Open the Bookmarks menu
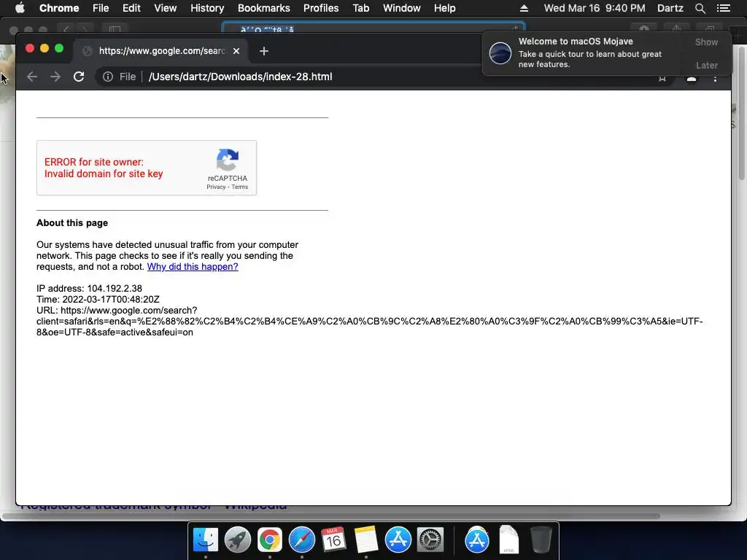The height and width of the screenshot is (560, 747). 264,8
